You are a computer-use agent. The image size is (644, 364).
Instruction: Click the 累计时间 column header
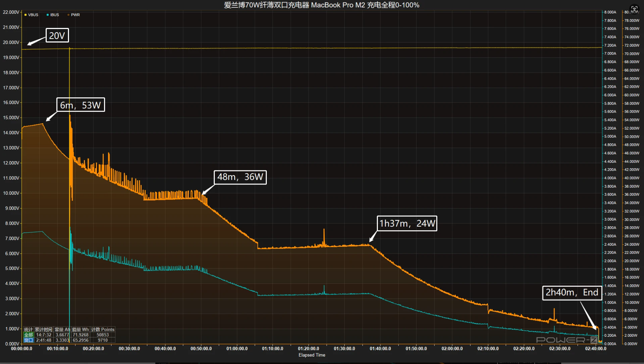click(x=44, y=329)
